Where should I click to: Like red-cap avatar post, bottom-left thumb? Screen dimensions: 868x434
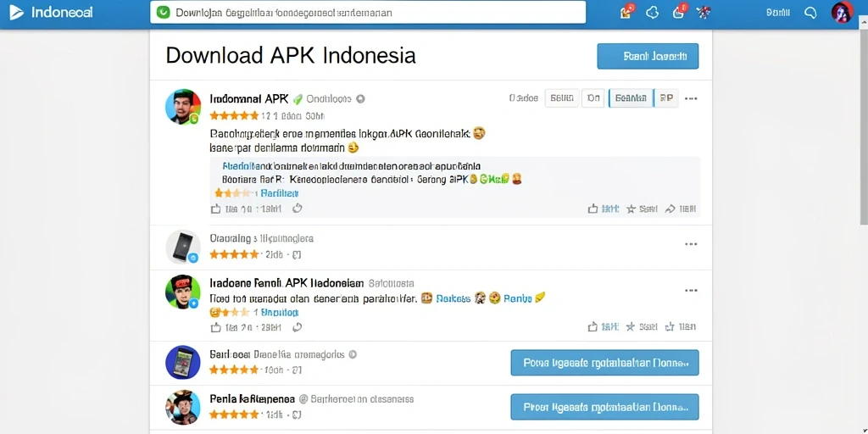pyautogui.click(x=216, y=327)
